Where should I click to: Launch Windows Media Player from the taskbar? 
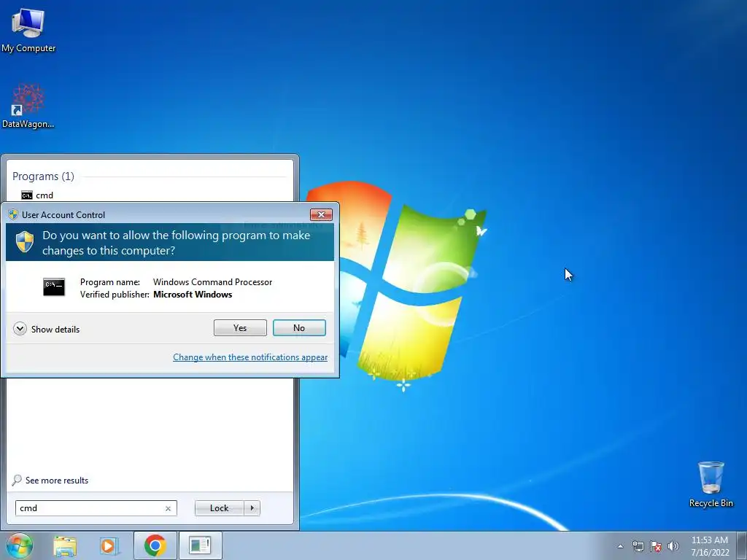(x=109, y=545)
